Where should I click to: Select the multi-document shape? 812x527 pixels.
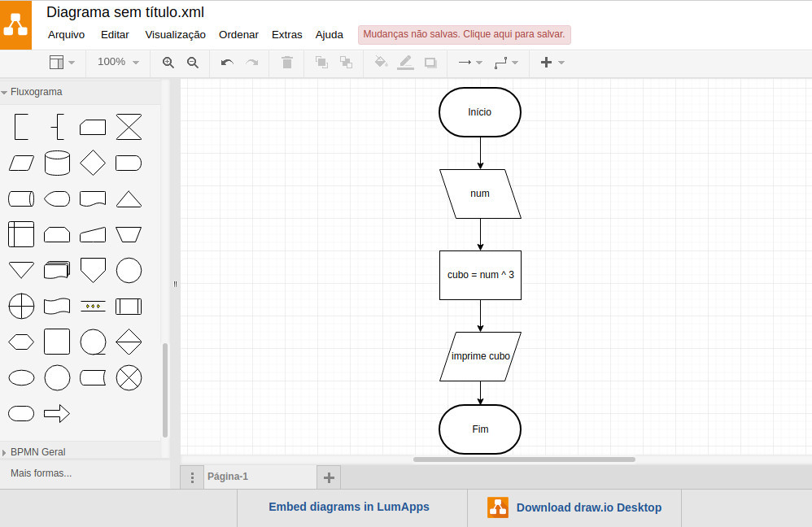click(x=57, y=270)
